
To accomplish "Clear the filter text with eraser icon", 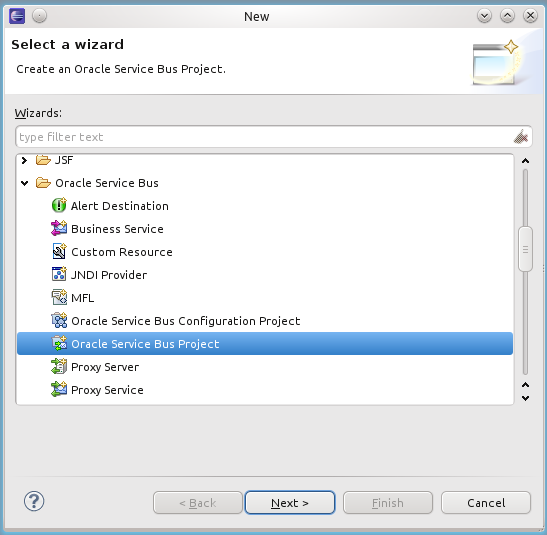I will [x=520, y=137].
